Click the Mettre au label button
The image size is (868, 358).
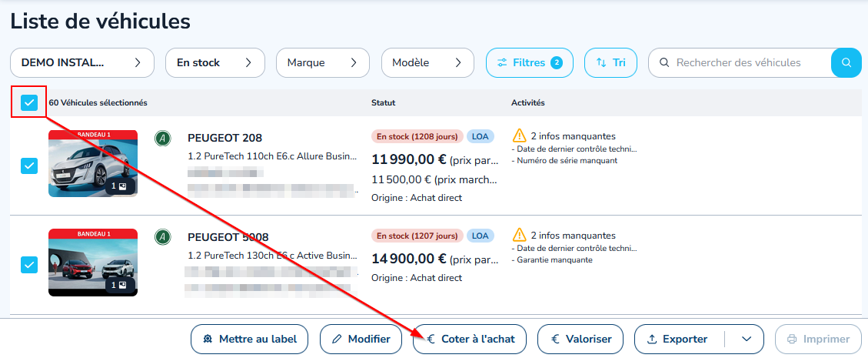pyautogui.click(x=250, y=340)
